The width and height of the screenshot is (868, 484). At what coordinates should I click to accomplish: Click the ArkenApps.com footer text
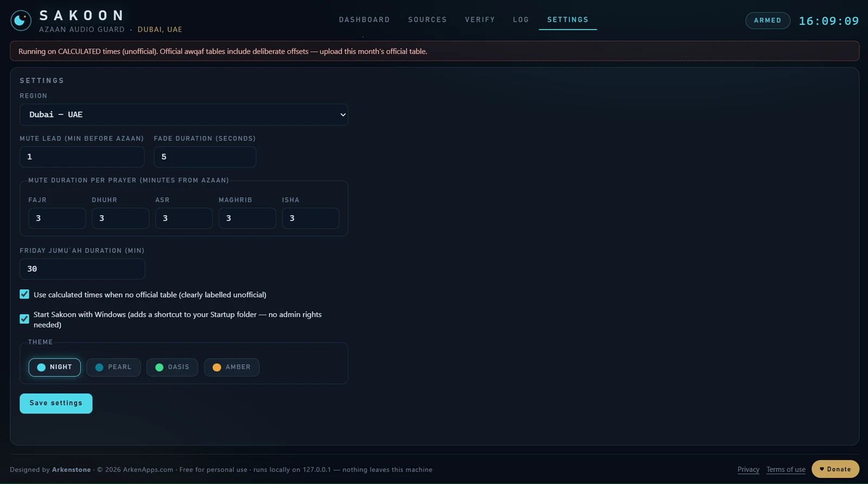point(148,470)
